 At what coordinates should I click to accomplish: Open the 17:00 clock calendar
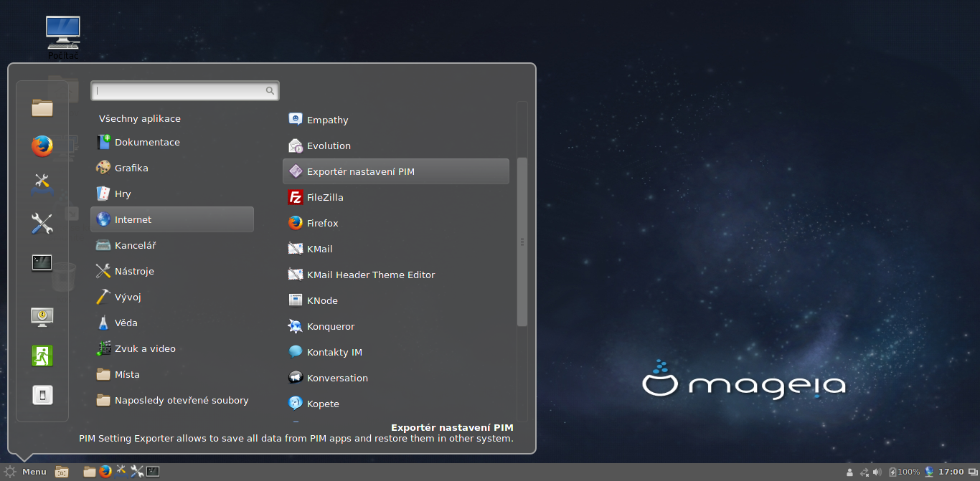pyautogui.click(x=951, y=472)
